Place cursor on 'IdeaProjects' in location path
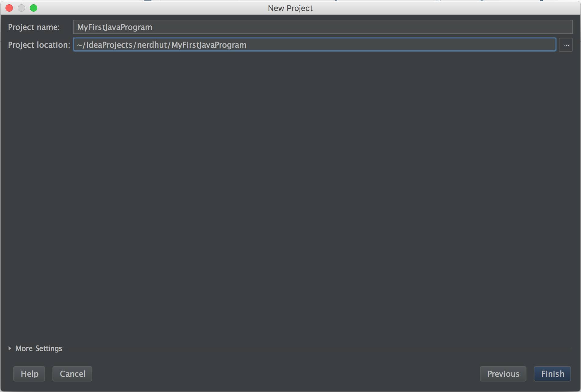The image size is (581, 392). tap(109, 45)
